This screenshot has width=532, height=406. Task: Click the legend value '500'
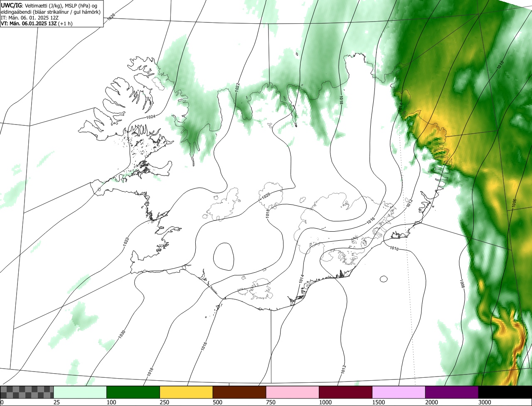click(217, 402)
